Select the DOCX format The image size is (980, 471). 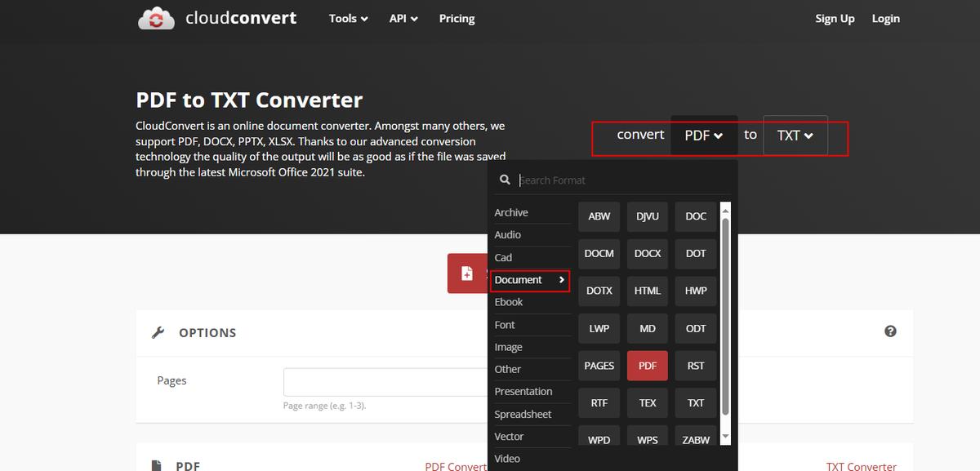tap(648, 254)
